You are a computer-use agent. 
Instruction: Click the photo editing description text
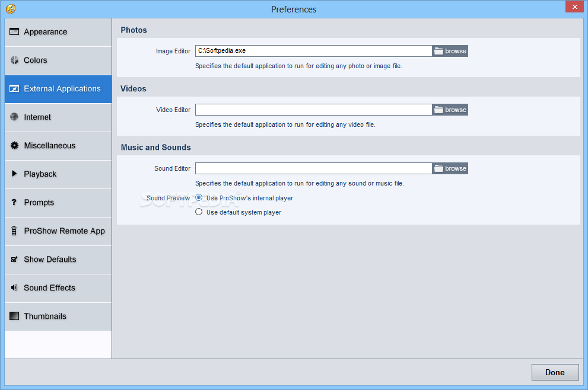click(298, 66)
